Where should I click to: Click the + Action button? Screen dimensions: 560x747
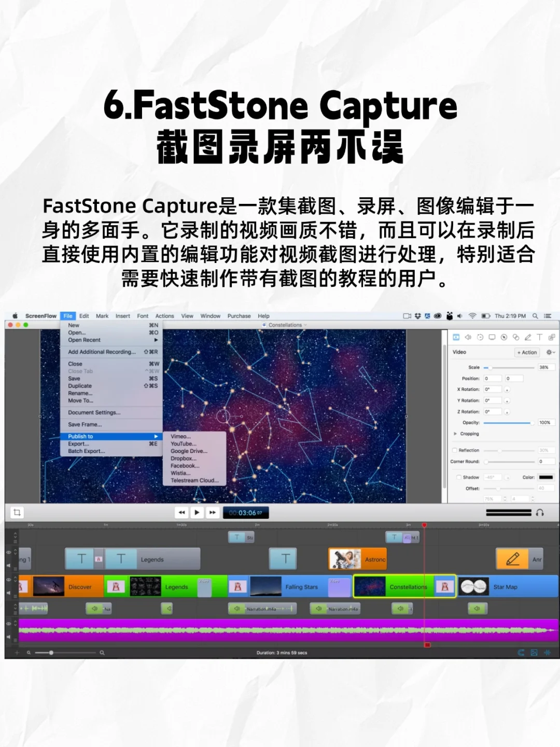[526, 352]
